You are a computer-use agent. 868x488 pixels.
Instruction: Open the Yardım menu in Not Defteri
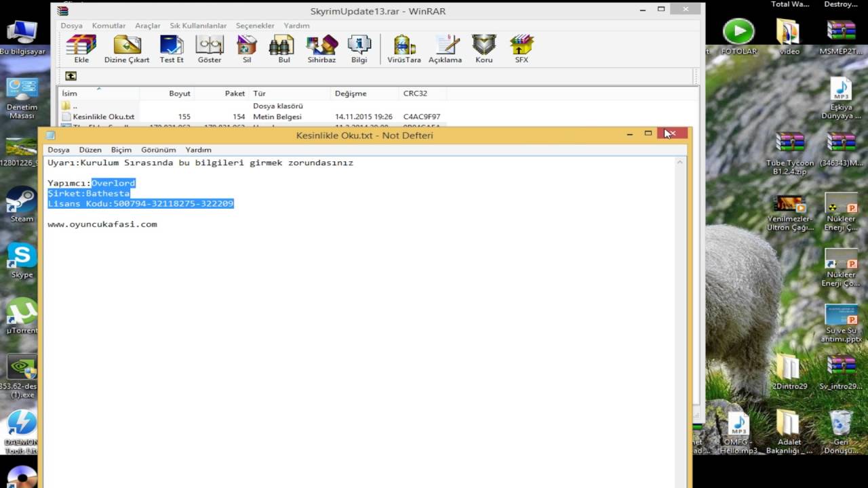pos(198,150)
